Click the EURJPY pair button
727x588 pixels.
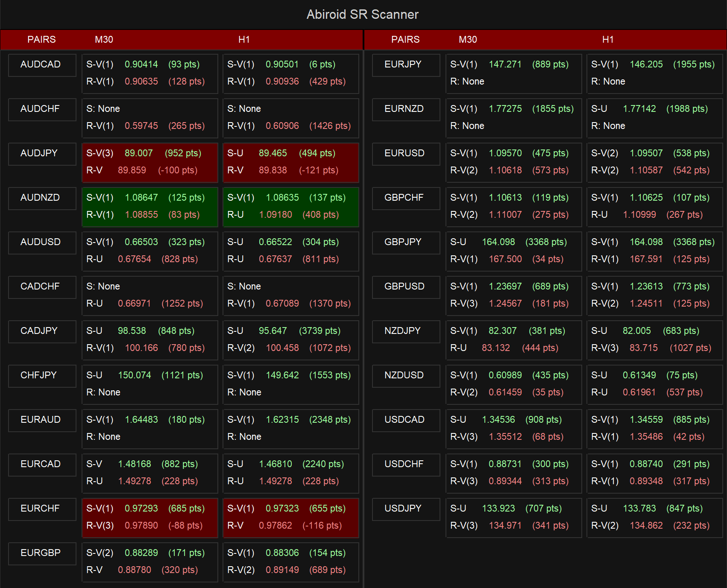coord(406,65)
